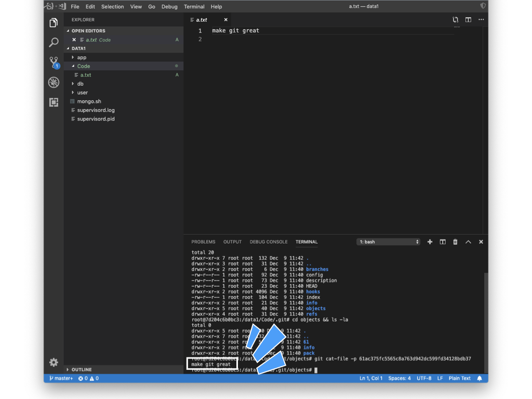The width and height of the screenshot is (532, 399).
Task: Split the terminal panel
Action: coord(443,242)
